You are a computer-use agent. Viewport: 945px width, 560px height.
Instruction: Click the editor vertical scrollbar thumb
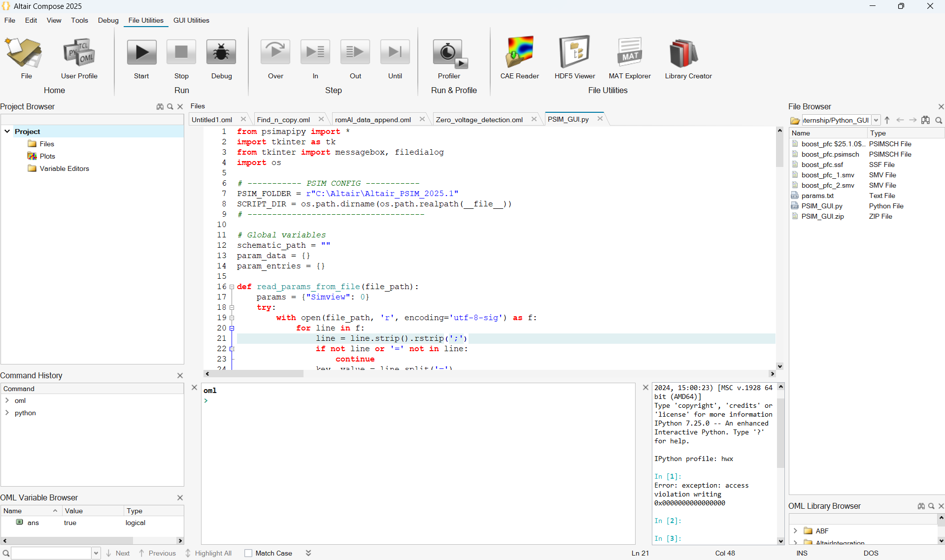point(779,151)
